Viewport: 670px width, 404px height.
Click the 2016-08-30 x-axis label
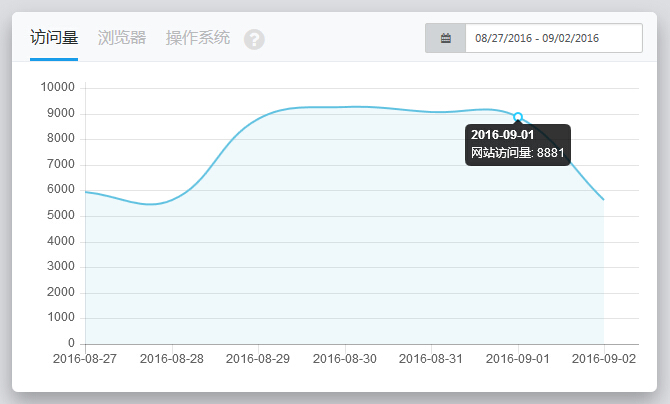click(x=345, y=358)
